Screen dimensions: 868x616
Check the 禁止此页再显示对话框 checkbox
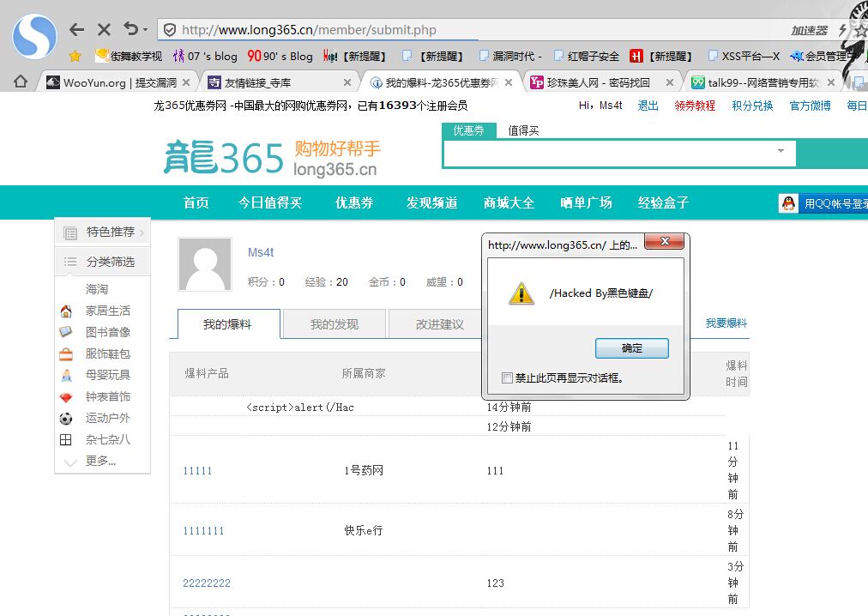(x=507, y=377)
